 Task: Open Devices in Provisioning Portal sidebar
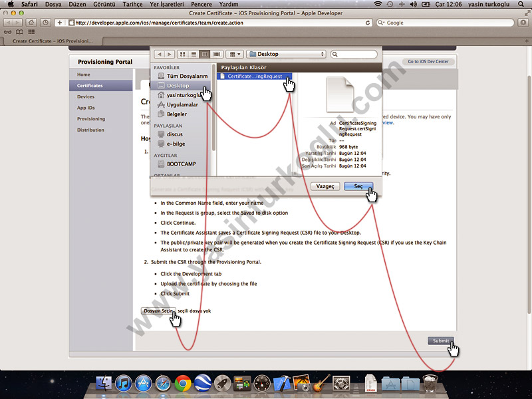(86, 96)
